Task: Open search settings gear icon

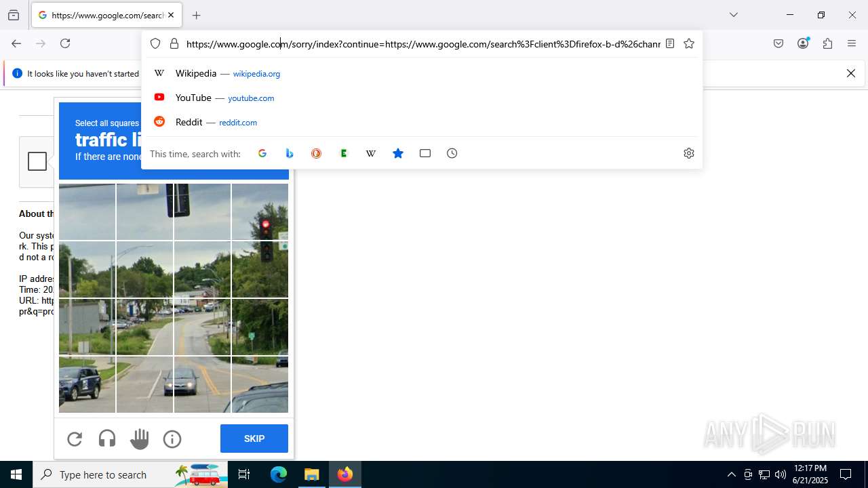Action: [x=689, y=153]
